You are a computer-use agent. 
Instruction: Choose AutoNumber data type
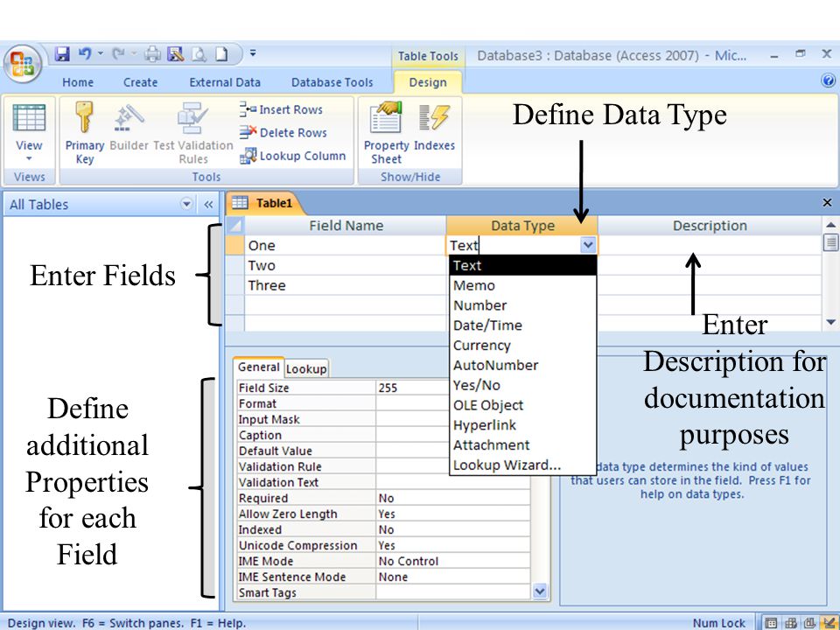[x=523, y=366]
